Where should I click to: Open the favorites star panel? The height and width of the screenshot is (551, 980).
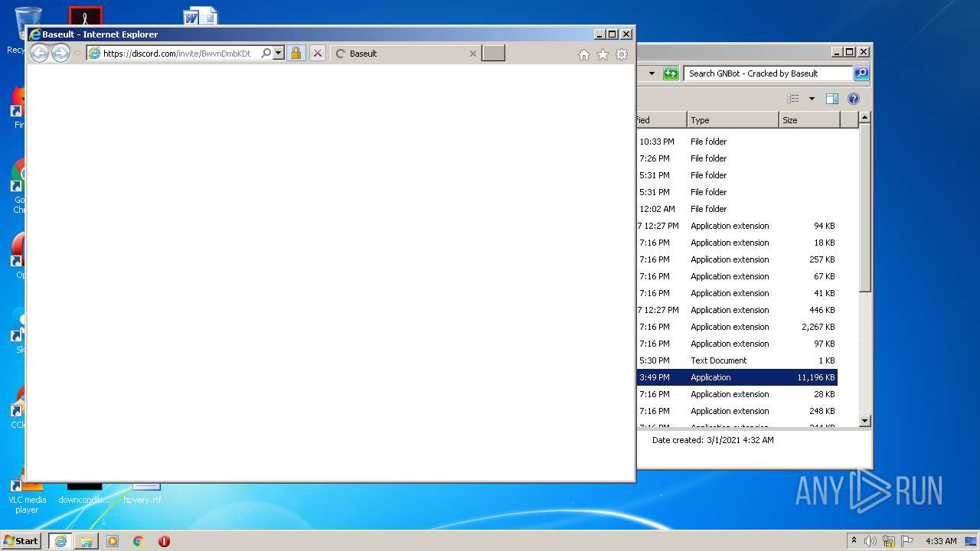pos(603,54)
